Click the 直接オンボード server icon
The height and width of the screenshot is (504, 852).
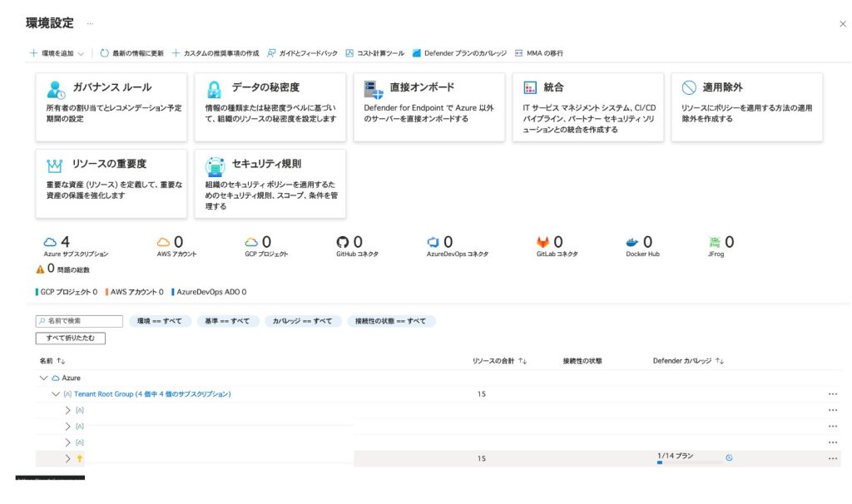tap(374, 89)
